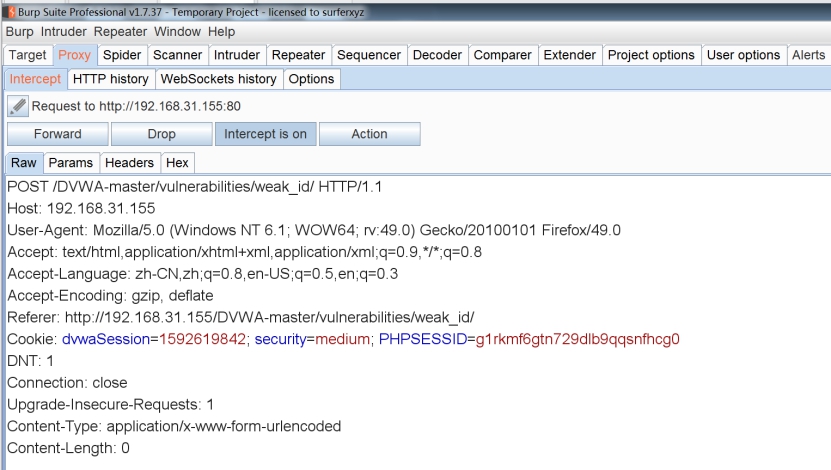831x470 pixels.
Task: Click the Accept-Encoding: gzip, deflate line
Action: pyautogui.click(x=110, y=296)
